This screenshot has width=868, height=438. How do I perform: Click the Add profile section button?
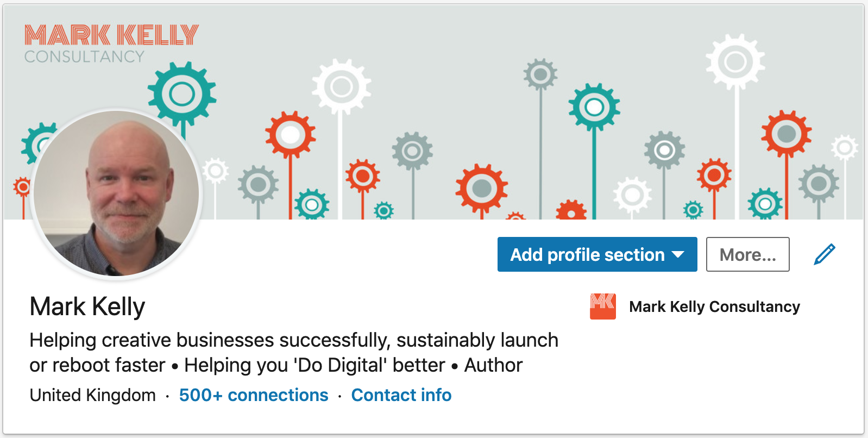pyautogui.click(x=597, y=254)
